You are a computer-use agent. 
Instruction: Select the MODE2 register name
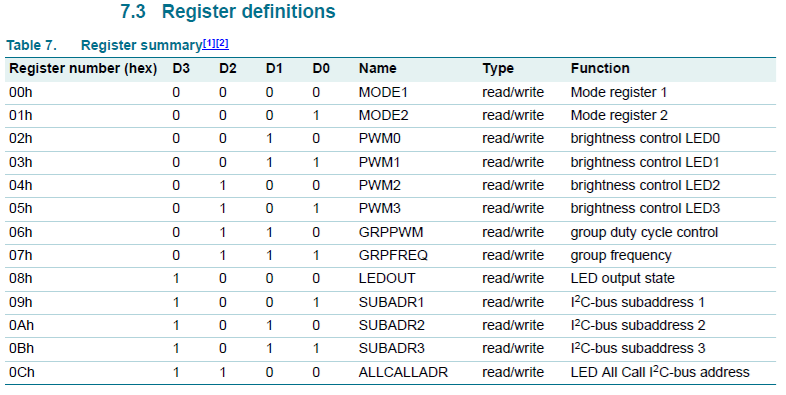click(x=383, y=115)
